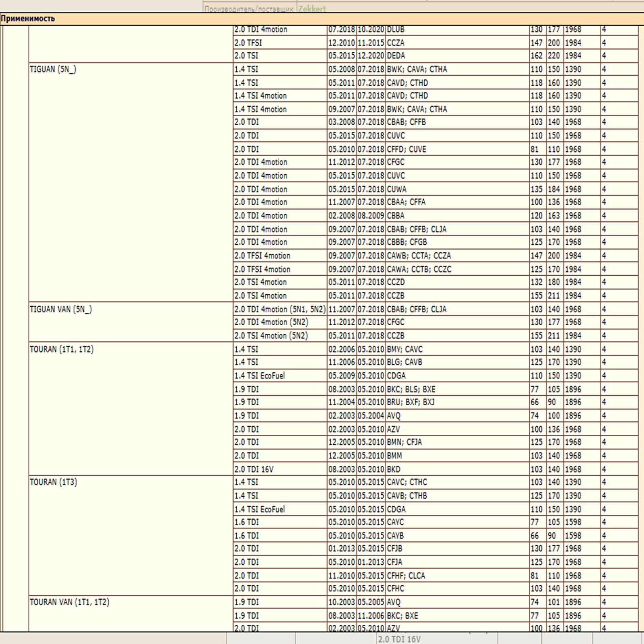The height and width of the screenshot is (644, 644).
Task: Open the Zekkert manufacturer link
Action: (x=312, y=9)
